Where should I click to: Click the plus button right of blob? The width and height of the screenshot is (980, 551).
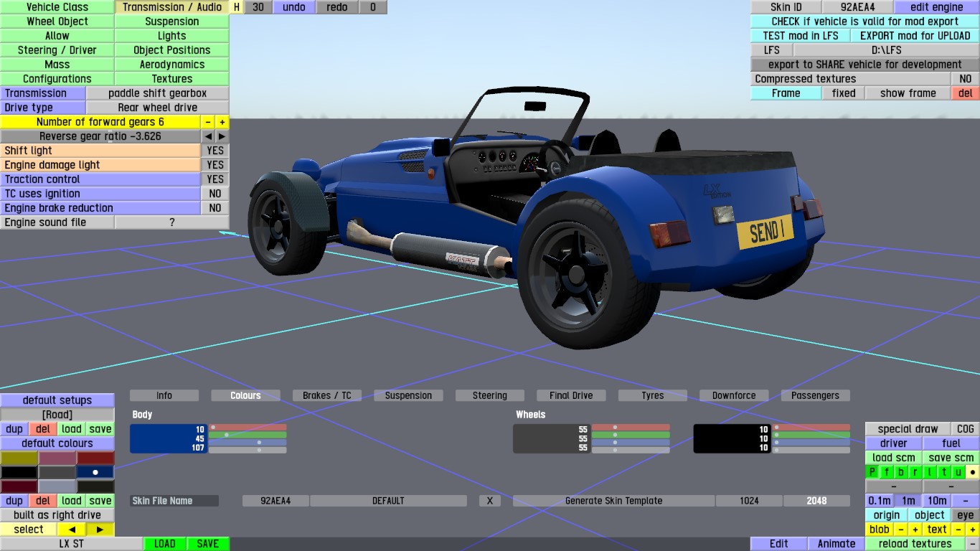(915, 529)
